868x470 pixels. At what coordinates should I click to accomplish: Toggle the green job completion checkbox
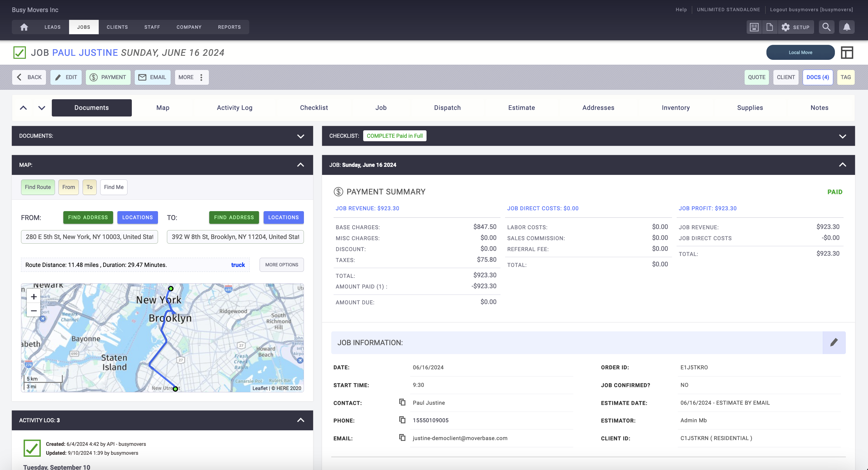click(x=19, y=53)
